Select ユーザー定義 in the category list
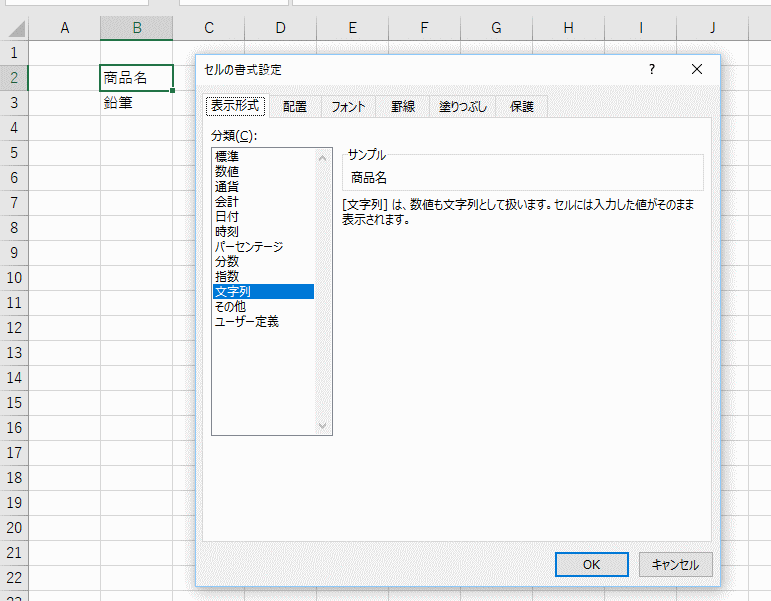Viewport: 771px width, 601px height. point(246,322)
